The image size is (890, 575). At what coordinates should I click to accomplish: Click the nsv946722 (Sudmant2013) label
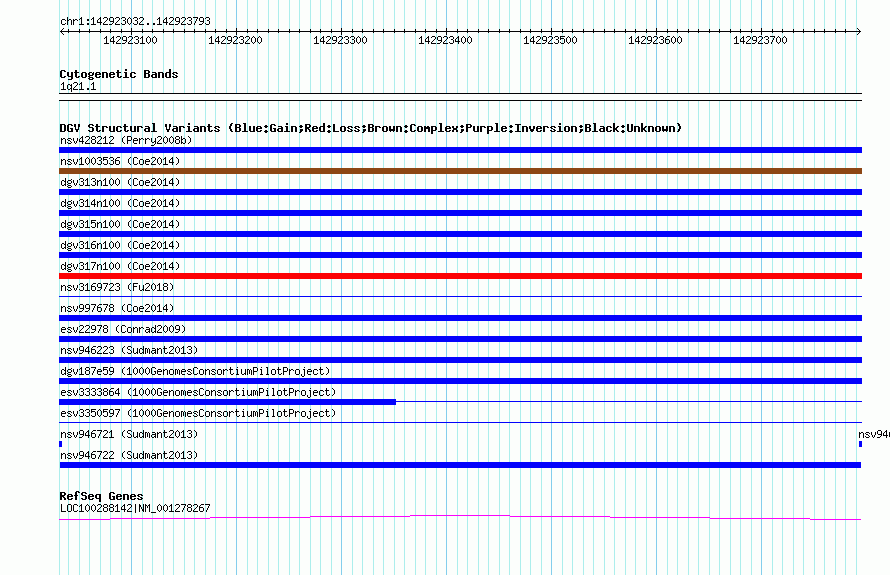(129, 455)
